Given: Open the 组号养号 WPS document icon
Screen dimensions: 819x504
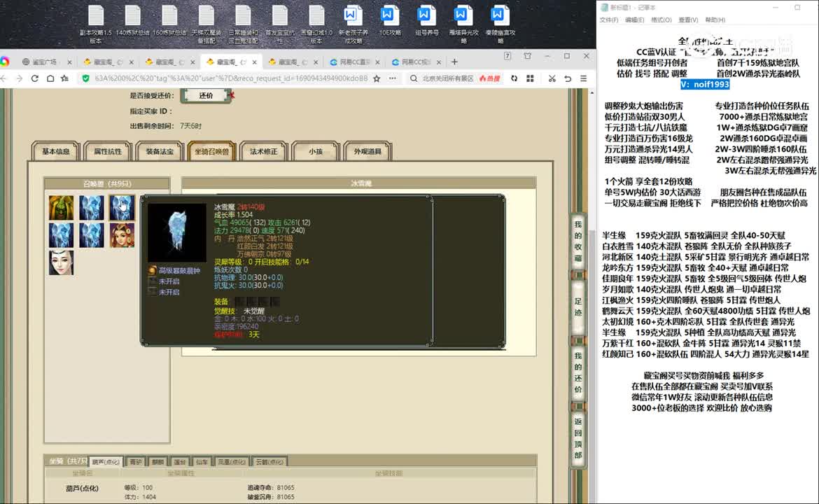Looking at the screenshot, I should coord(426,21).
